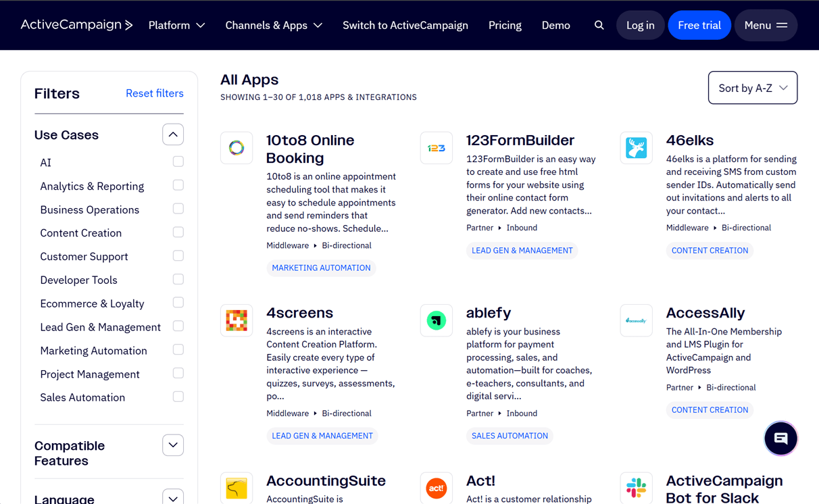This screenshot has width=819, height=504.
Task: Click the Reset filters link
Action: tap(155, 93)
